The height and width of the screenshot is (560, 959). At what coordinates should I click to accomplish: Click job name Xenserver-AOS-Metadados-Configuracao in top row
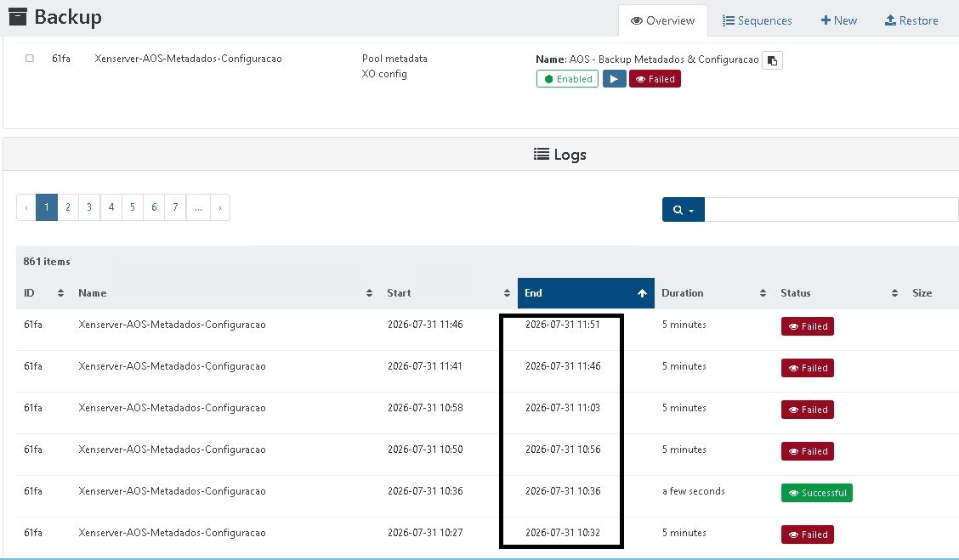[x=189, y=59]
